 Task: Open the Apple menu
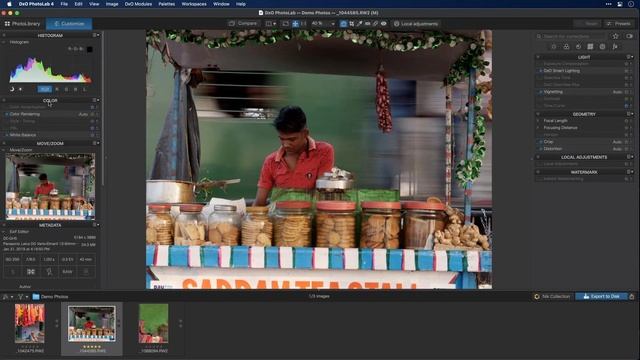point(9,4)
